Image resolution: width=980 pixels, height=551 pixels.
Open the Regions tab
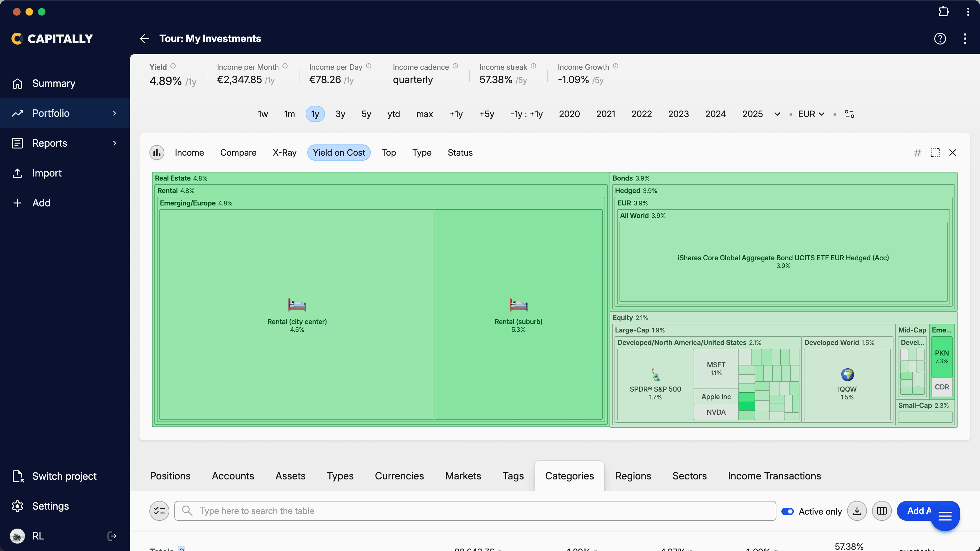point(633,476)
